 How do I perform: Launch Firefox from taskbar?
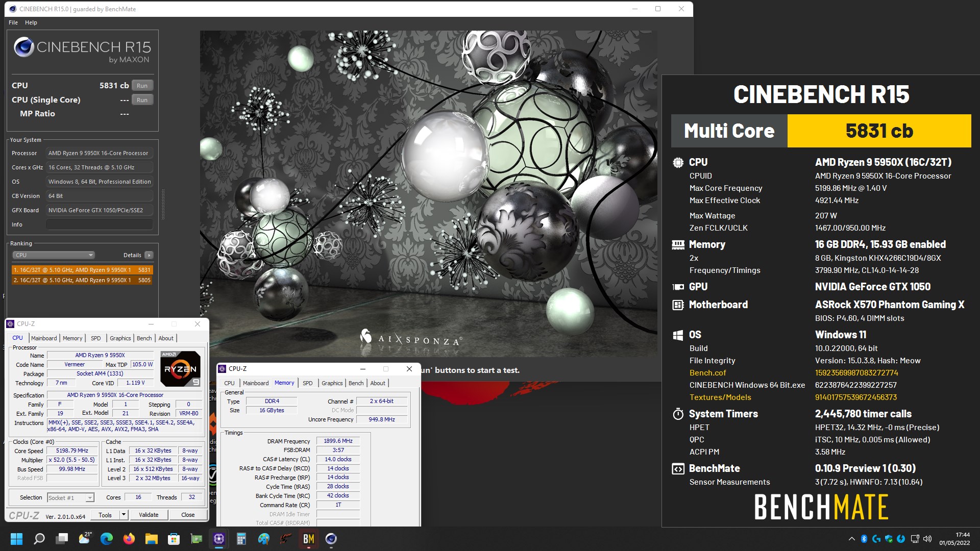pos(129,539)
